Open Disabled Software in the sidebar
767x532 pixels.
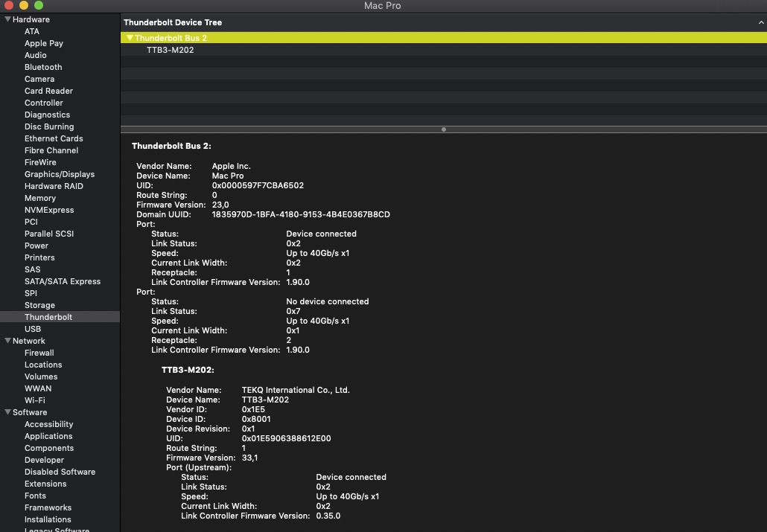[x=60, y=472]
